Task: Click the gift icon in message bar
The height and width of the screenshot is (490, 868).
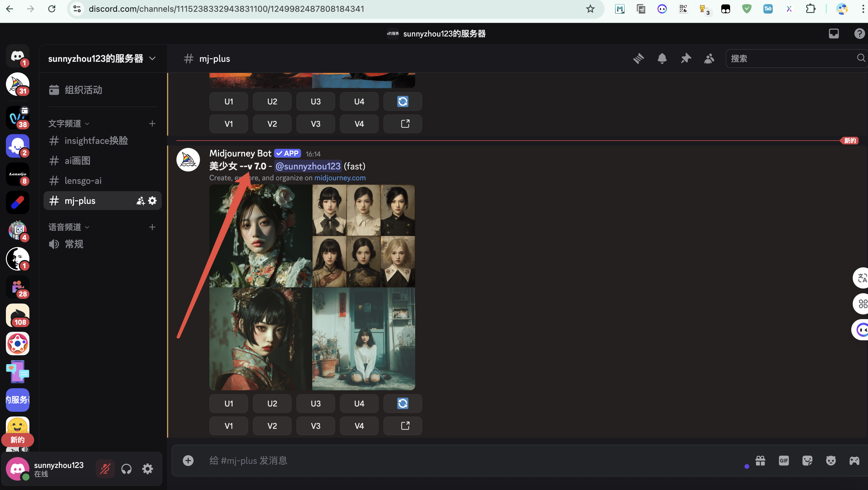Action: pos(760,460)
